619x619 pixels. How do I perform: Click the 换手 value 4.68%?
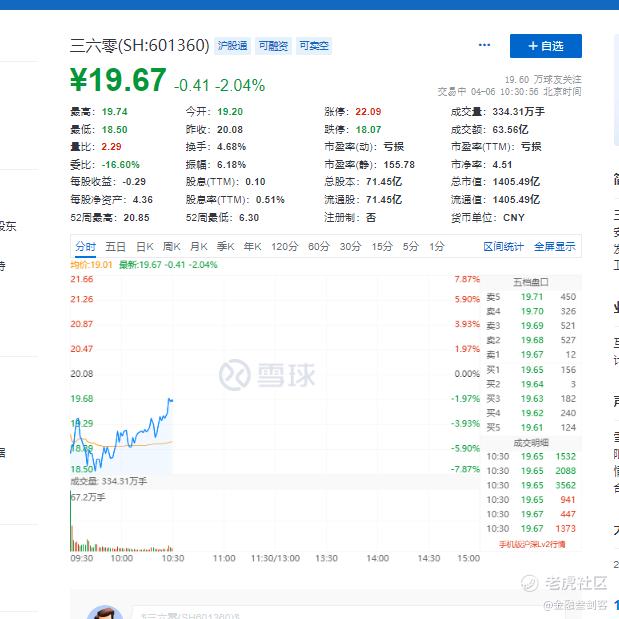pyautogui.click(x=231, y=147)
